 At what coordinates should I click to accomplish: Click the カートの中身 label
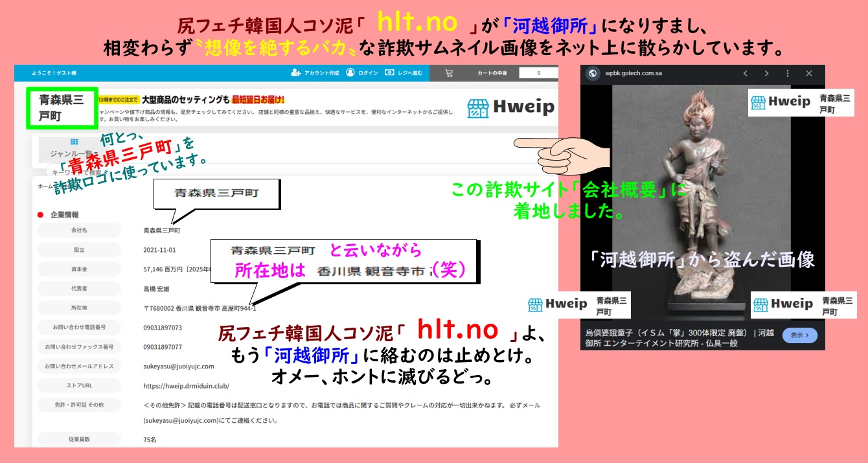[492, 73]
